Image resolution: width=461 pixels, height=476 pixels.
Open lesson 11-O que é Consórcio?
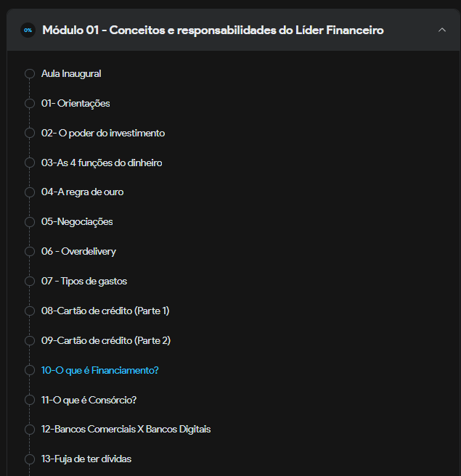89,400
